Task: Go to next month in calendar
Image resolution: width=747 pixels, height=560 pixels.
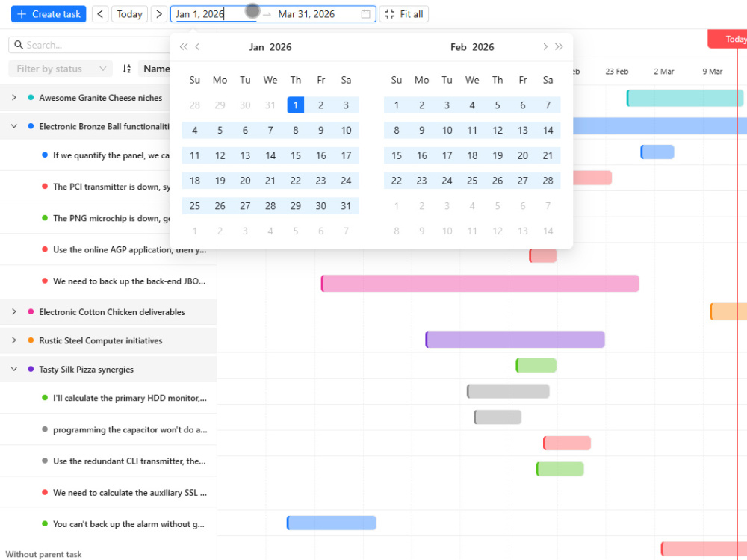Action: (x=545, y=46)
